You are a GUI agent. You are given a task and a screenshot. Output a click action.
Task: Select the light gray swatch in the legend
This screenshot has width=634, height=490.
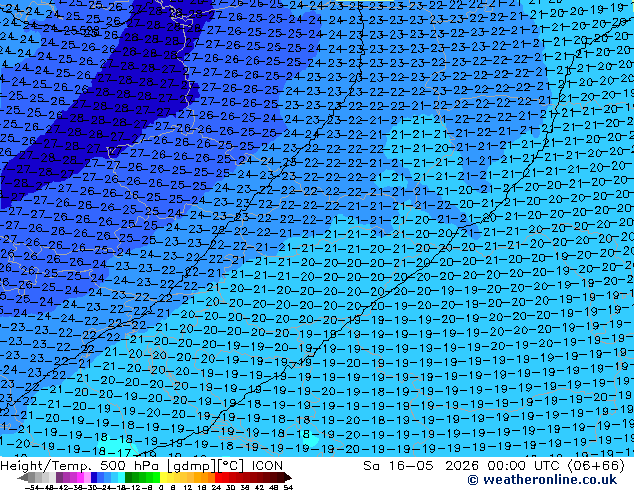[53, 477]
